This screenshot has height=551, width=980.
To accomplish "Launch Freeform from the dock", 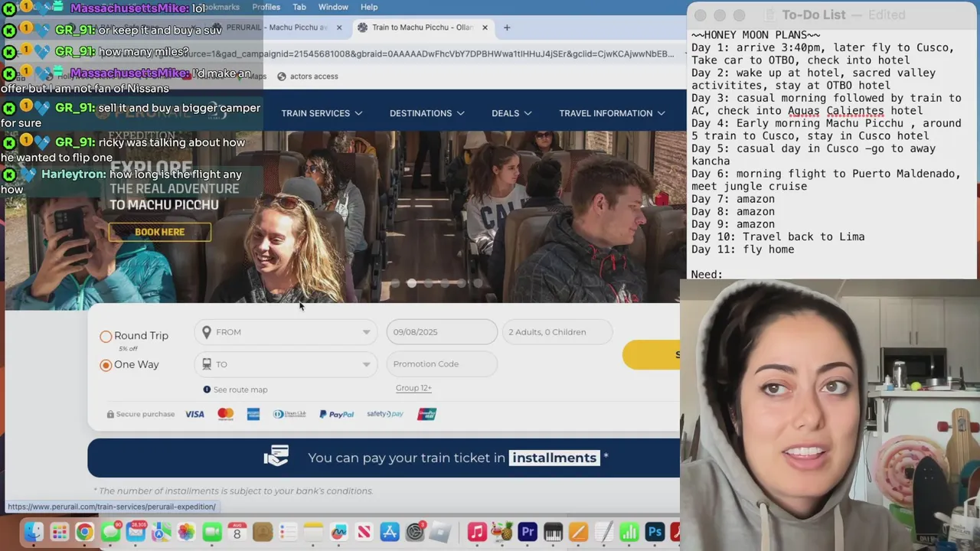I will (338, 532).
